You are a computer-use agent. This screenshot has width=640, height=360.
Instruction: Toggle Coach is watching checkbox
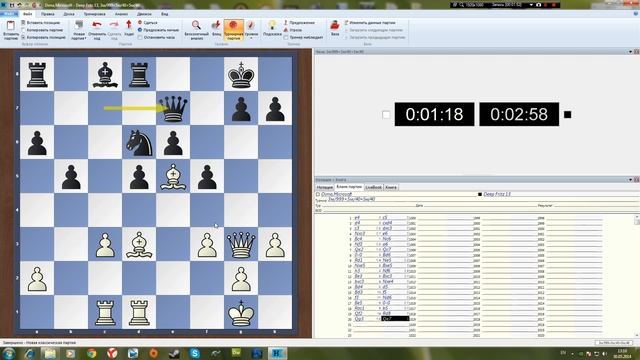286,37
